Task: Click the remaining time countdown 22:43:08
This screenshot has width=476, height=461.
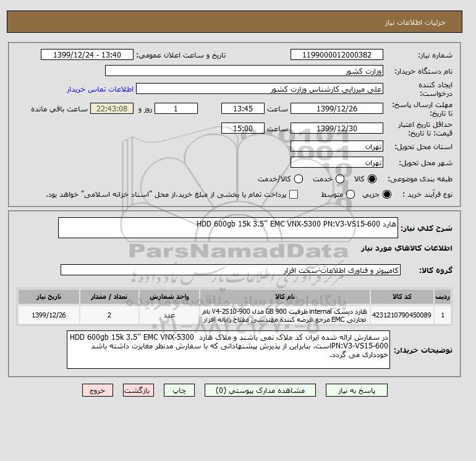Action: (x=112, y=108)
